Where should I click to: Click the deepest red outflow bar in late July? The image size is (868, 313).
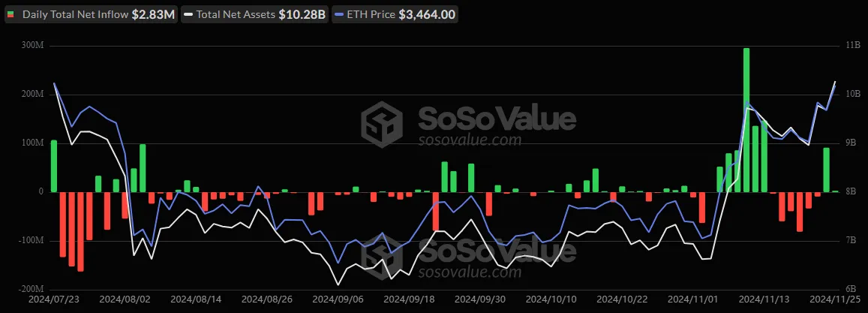[80, 232]
